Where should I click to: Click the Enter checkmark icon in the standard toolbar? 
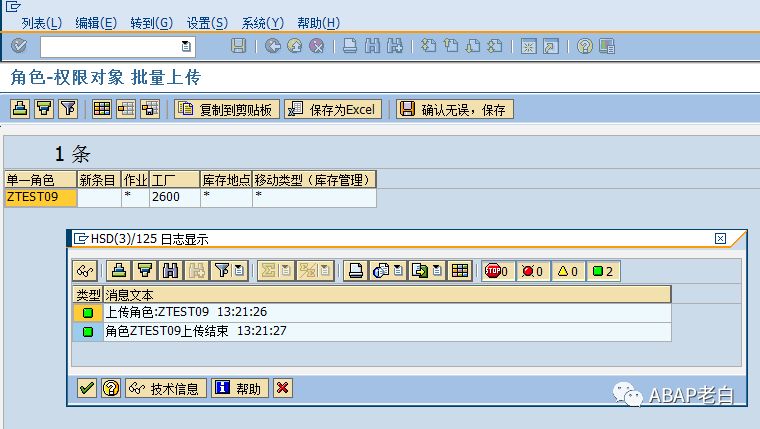click(19, 46)
